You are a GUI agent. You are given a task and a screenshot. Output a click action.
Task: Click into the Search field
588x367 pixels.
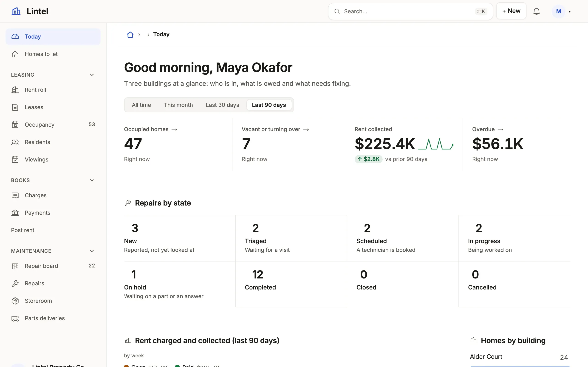(x=410, y=11)
